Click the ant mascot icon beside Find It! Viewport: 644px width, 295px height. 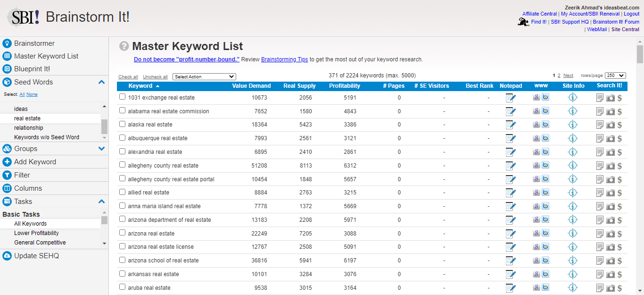coord(523,22)
